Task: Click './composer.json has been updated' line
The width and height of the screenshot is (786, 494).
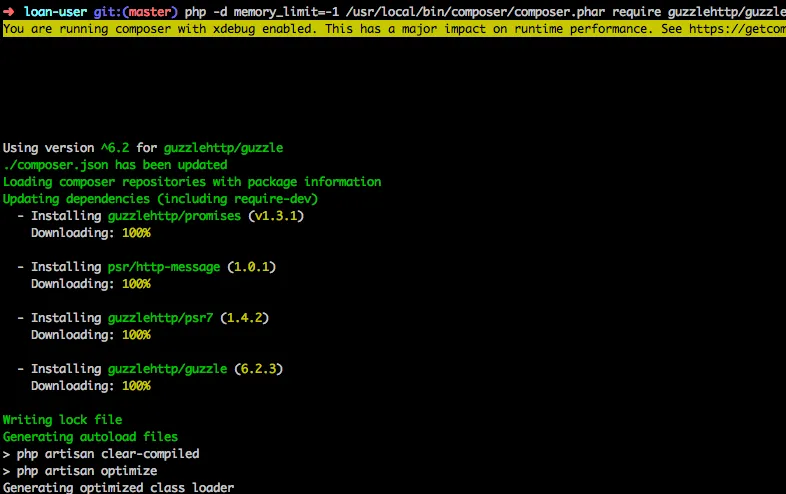Action: 115,165
